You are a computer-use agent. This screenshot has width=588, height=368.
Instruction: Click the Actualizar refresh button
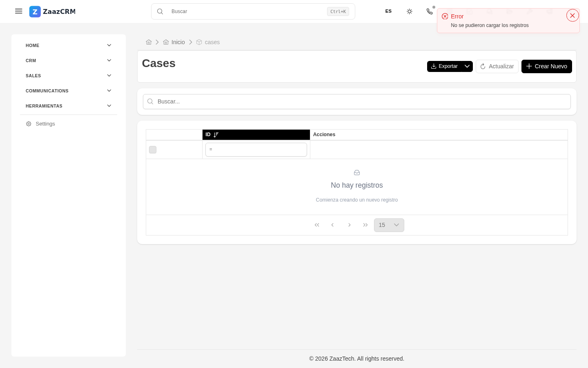pyautogui.click(x=497, y=66)
